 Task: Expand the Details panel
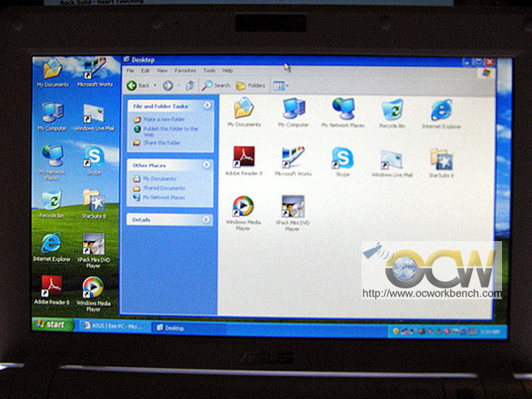point(206,219)
